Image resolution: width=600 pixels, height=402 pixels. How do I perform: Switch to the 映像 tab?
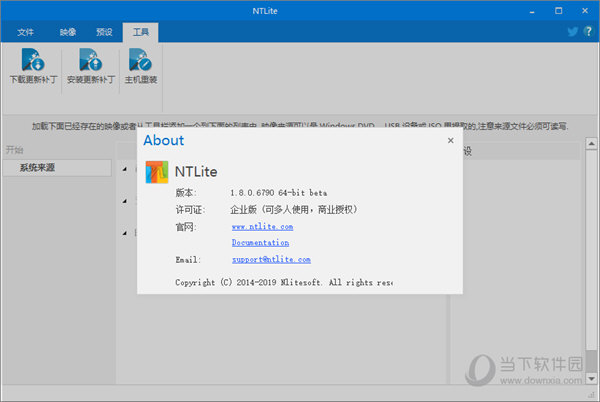click(x=68, y=32)
